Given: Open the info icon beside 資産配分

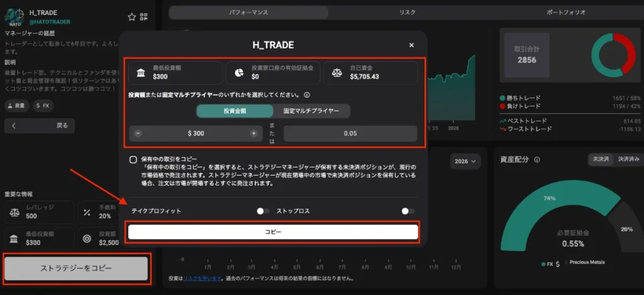Looking at the screenshot, I should [537, 159].
